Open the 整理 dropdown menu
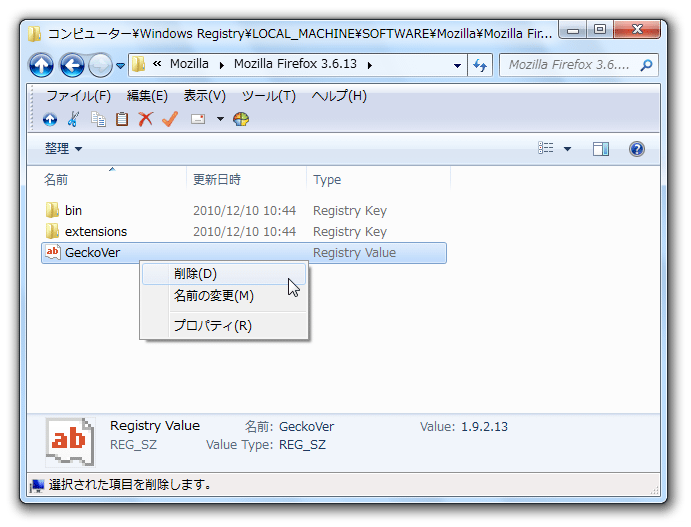Image resolution: width=691 pixels, height=527 pixels. 63,148
